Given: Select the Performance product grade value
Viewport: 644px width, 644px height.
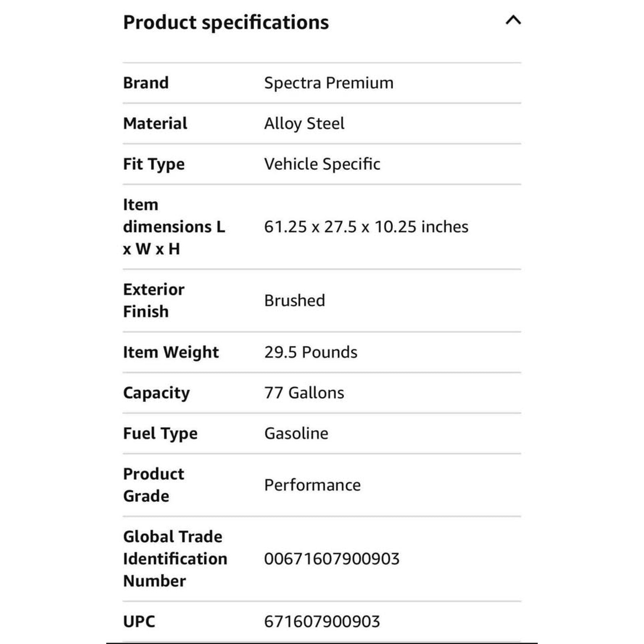Looking at the screenshot, I should click(x=312, y=485).
